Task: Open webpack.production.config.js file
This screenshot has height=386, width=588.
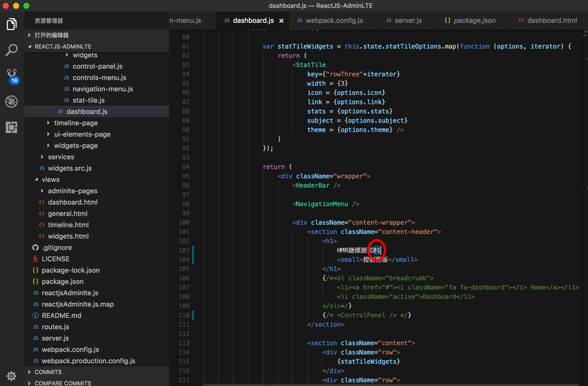Action: point(88,361)
